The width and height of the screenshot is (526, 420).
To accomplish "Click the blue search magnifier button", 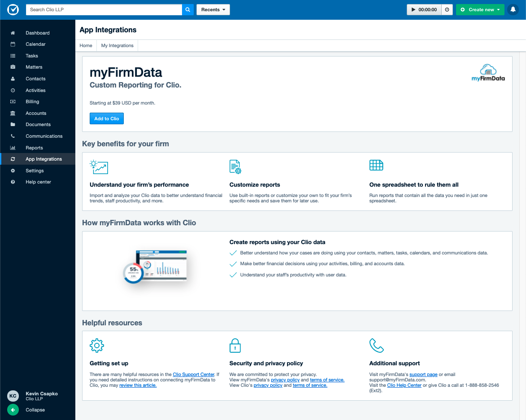I will pos(188,10).
